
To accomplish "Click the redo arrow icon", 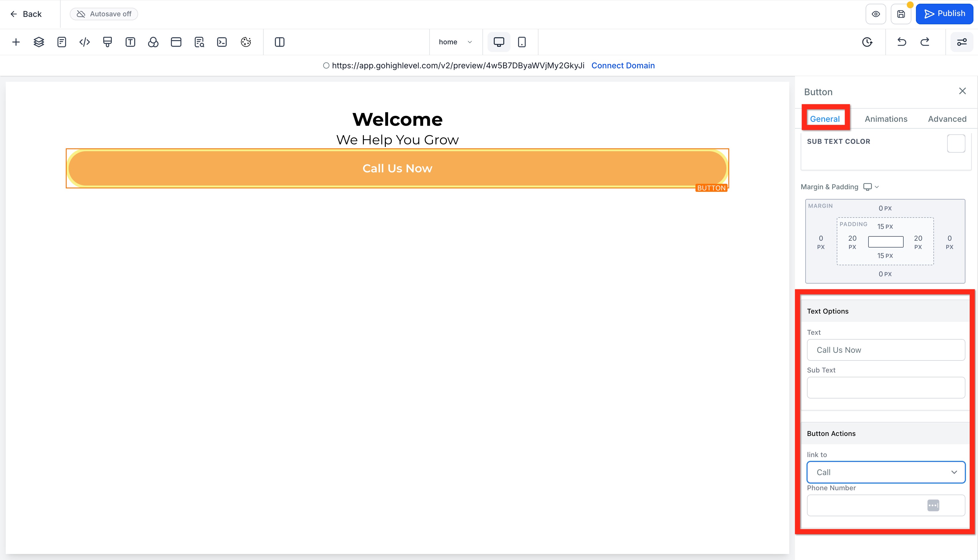I will (x=925, y=42).
